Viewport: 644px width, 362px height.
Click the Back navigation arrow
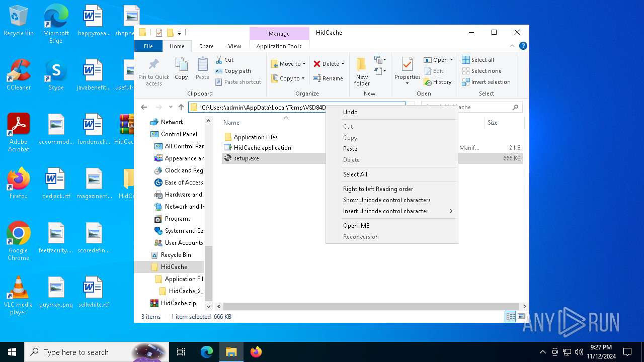click(x=144, y=107)
